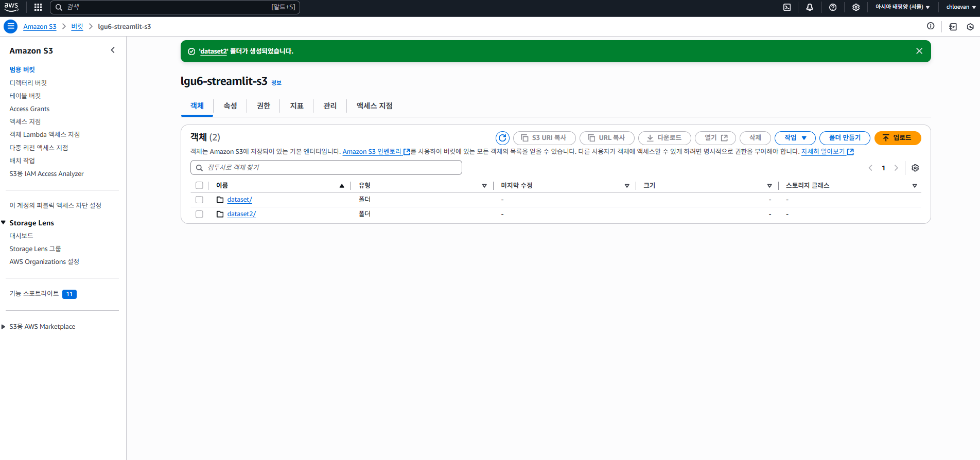Open the side panel toggle icon next to info
The width and height of the screenshot is (980, 460).
tap(953, 27)
